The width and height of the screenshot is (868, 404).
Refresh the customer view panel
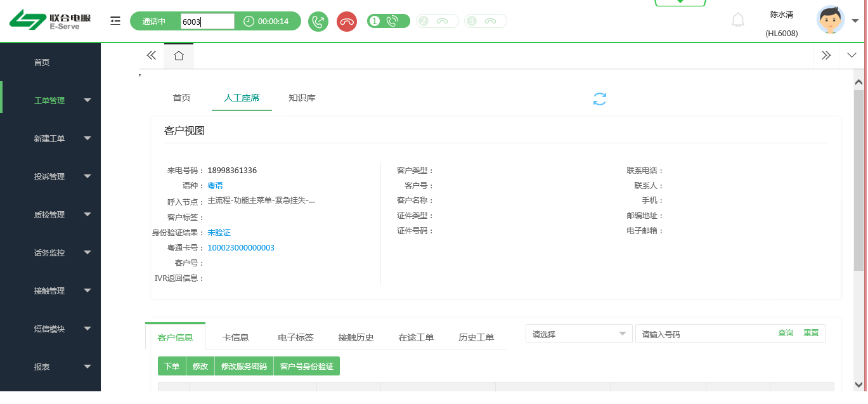pos(600,99)
